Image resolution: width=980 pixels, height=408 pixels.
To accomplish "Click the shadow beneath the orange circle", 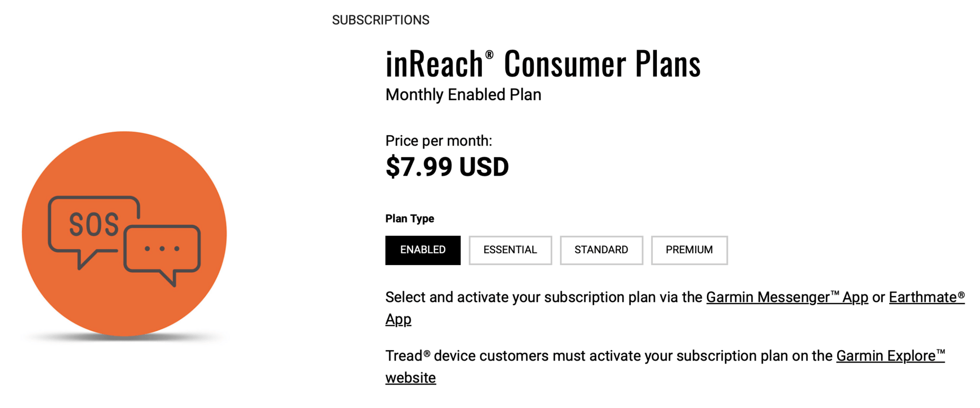I will (x=124, y=339).
